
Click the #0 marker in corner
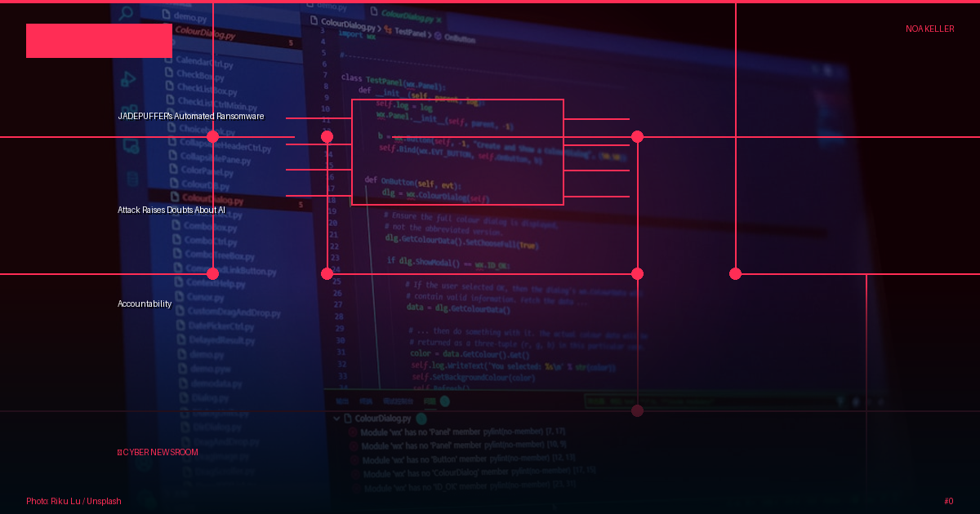tap(948, 501)
